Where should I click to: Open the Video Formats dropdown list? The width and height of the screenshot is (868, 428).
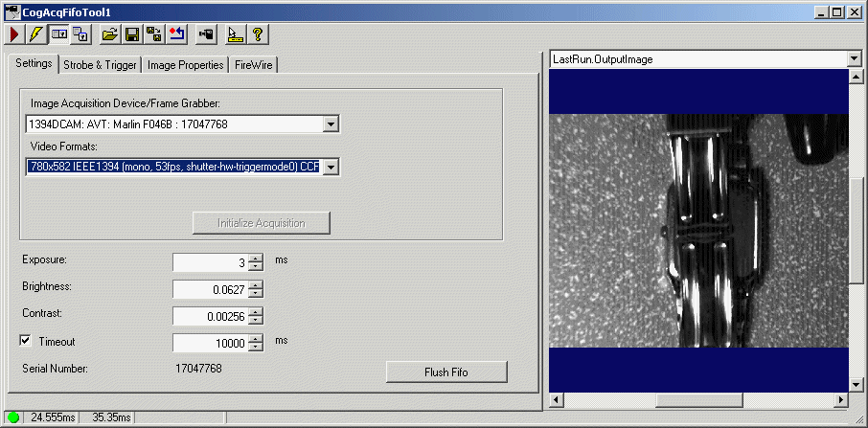pyautogui.click(x=331, y=168)
